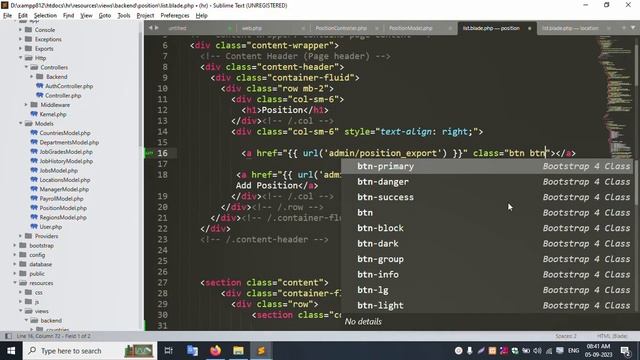Click the RegionsModel.php file icon
The width and height of the screenshot is (640, 360).
click(x=34, y=217)
